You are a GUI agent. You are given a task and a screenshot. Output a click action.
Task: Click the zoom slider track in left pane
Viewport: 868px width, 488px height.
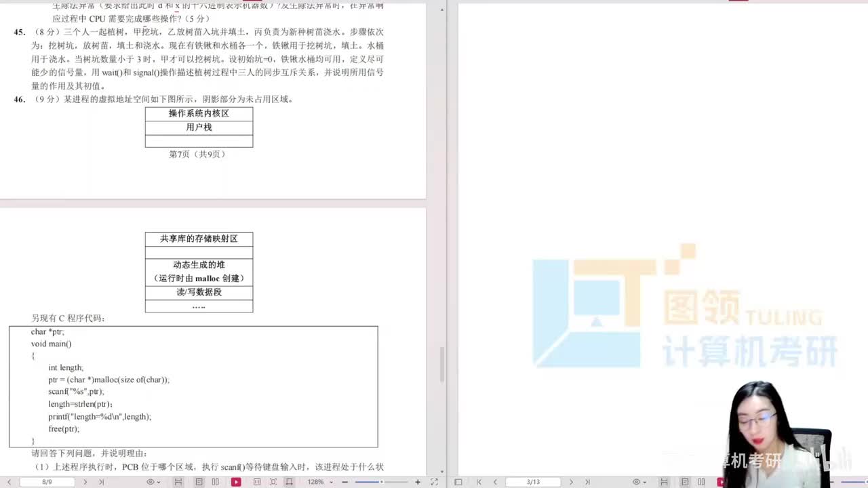381,482
